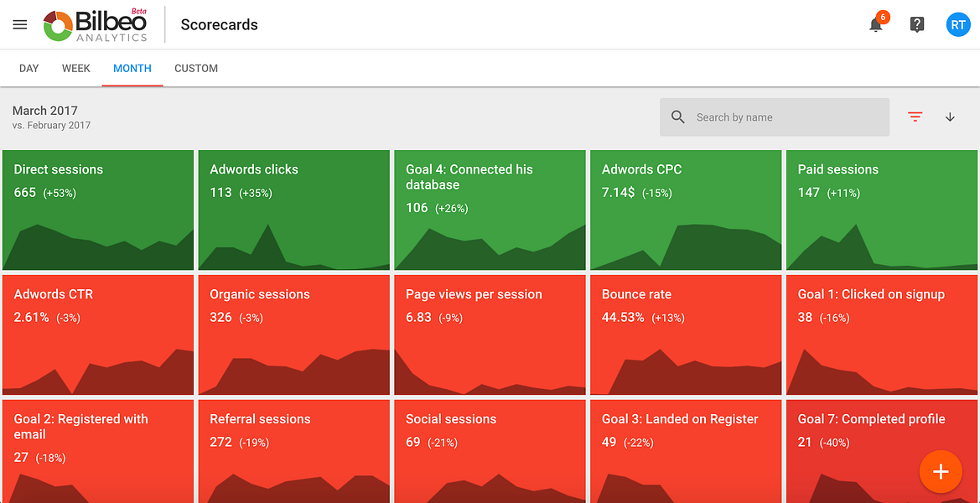Switch to the DAY tab
Viewport: 980px width, 503px height.
tap(29, 69)
